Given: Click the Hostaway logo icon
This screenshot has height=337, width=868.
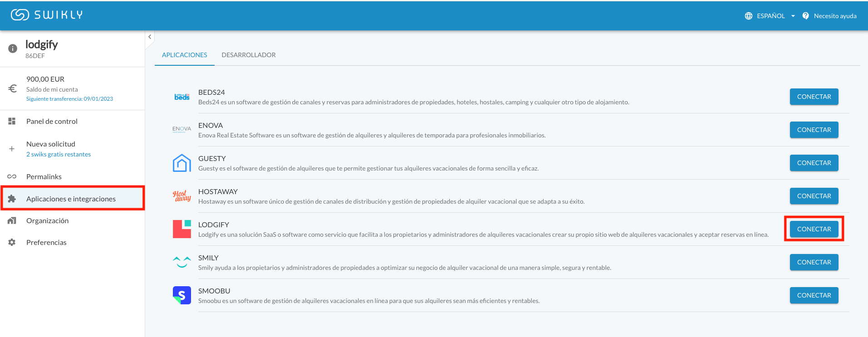Looking at the screenshot, I should 182,195.
